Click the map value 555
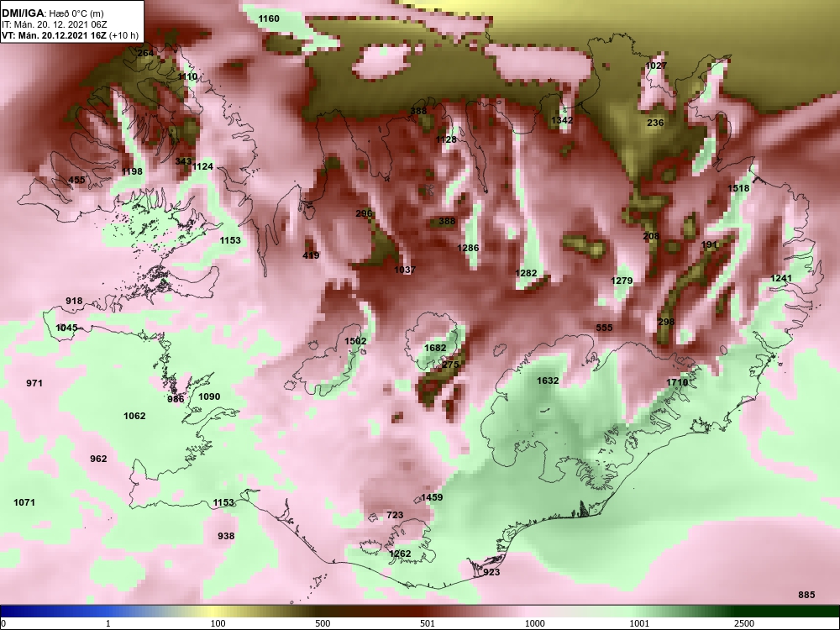Viewport: 840px width, 630px height. (604, 328)
